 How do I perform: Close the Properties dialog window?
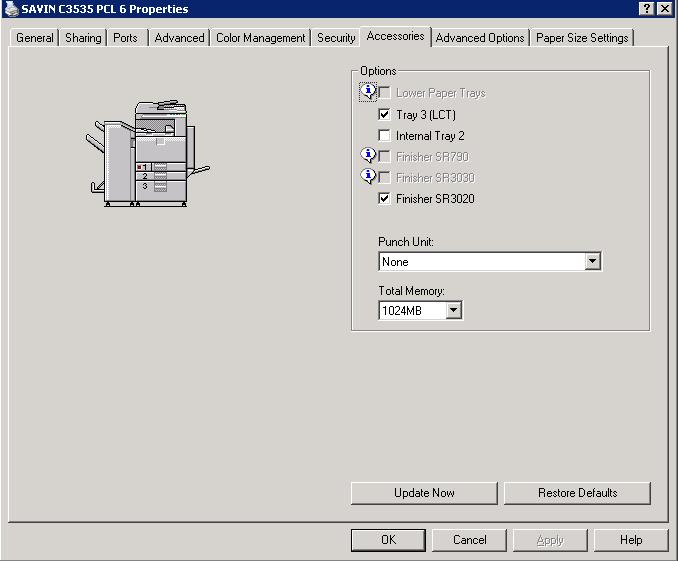coord(665,9)
